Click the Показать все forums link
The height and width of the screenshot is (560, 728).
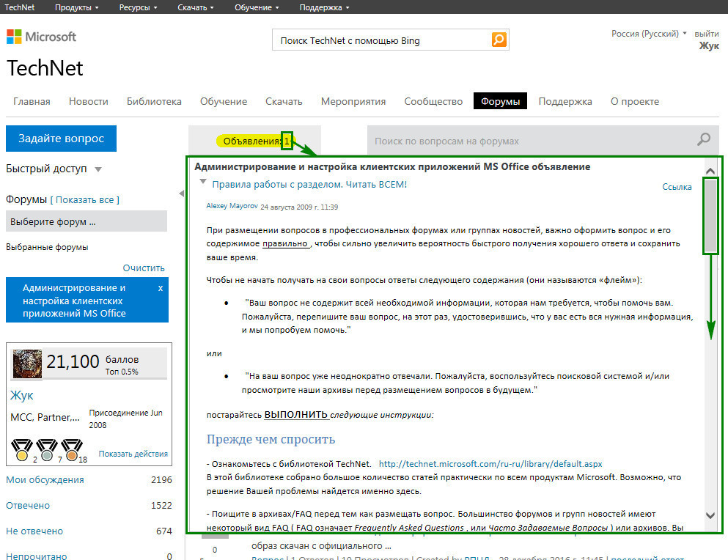pos(84,199)
